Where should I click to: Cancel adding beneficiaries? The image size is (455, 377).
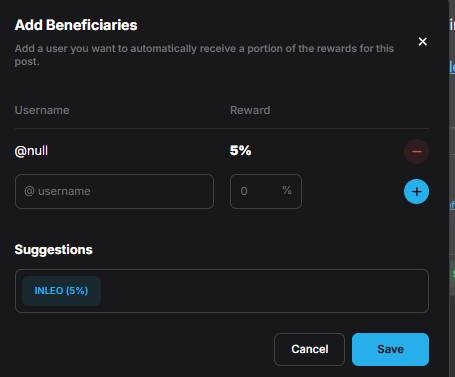(x=309, y=349)
